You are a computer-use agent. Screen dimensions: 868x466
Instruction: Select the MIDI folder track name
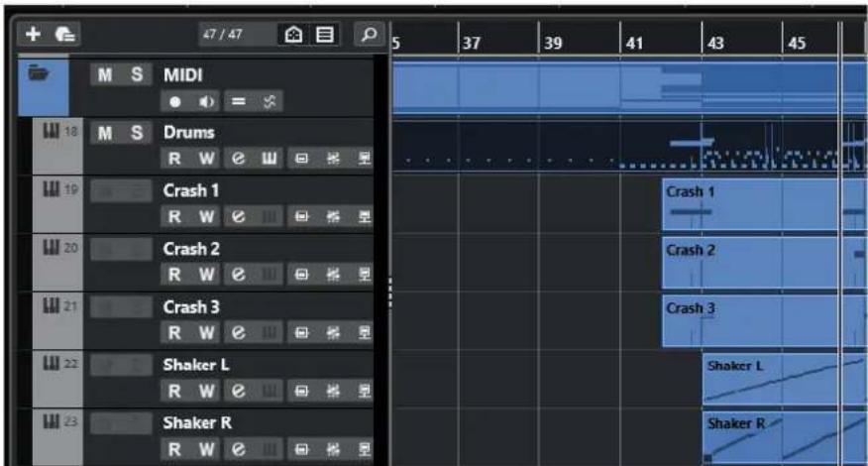[183, 74]
